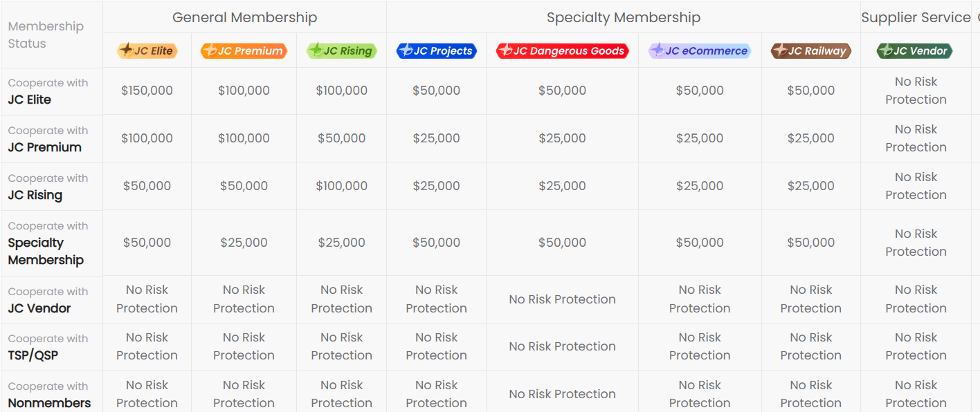The height and width of the screenshot is (412, 980).
Task: Click the JC Dangerous Goods badge
Action: [562, 50]
